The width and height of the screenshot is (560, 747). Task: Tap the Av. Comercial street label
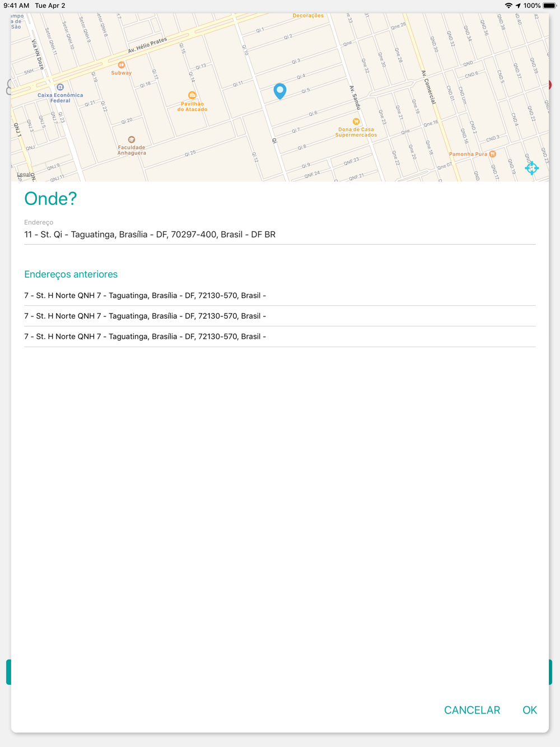tap(428, 87)
